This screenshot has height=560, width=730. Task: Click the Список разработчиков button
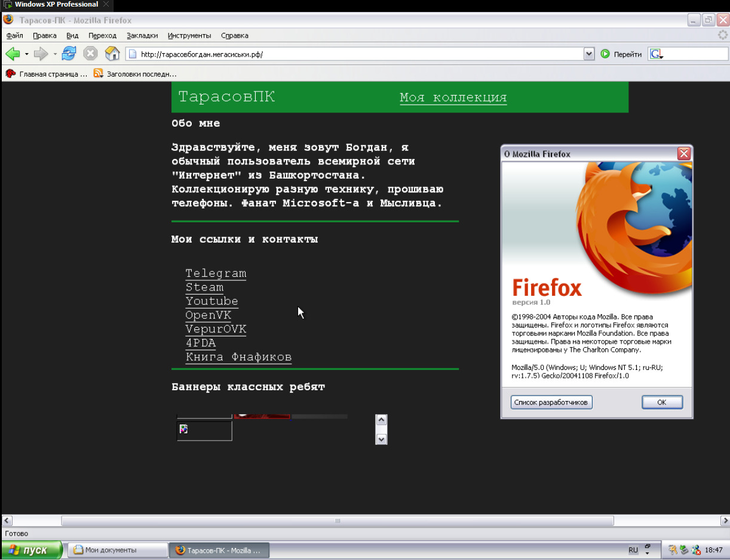click(551, 402)
